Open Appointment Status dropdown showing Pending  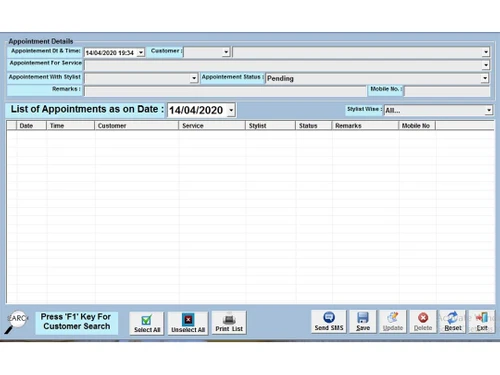pos(485,78)
